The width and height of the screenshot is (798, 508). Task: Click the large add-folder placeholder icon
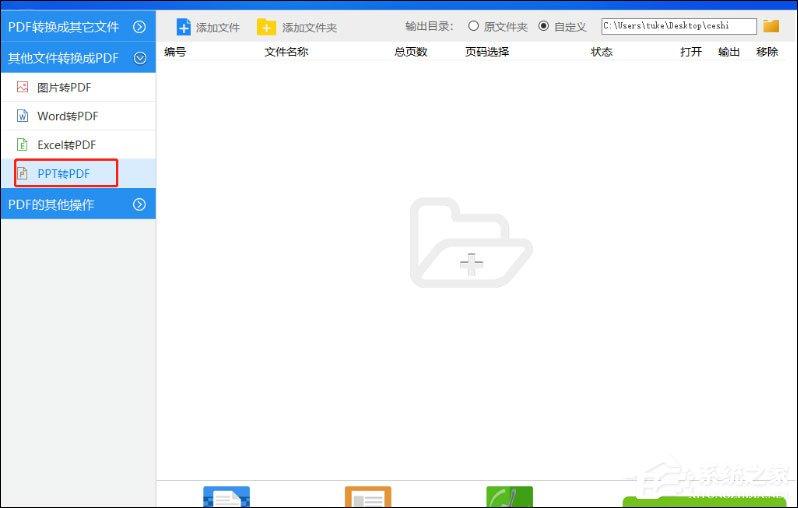[x=471, y=242]
